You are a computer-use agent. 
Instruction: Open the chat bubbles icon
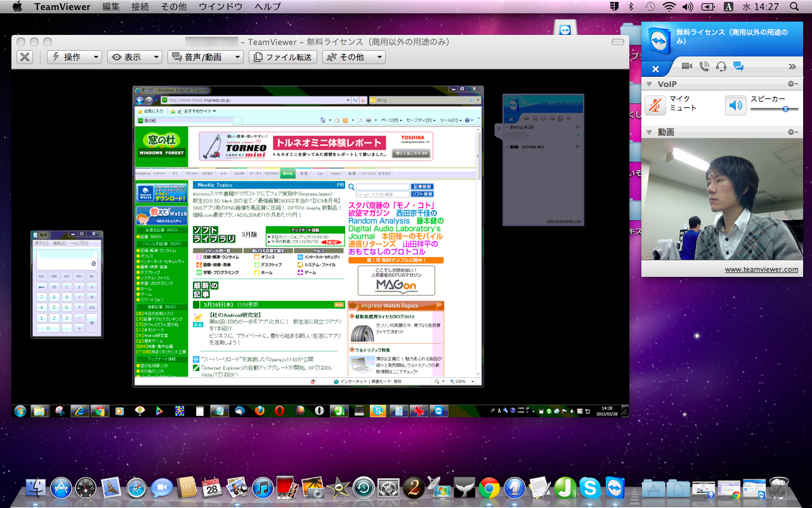pyautogui.click(x=738, y=66)
